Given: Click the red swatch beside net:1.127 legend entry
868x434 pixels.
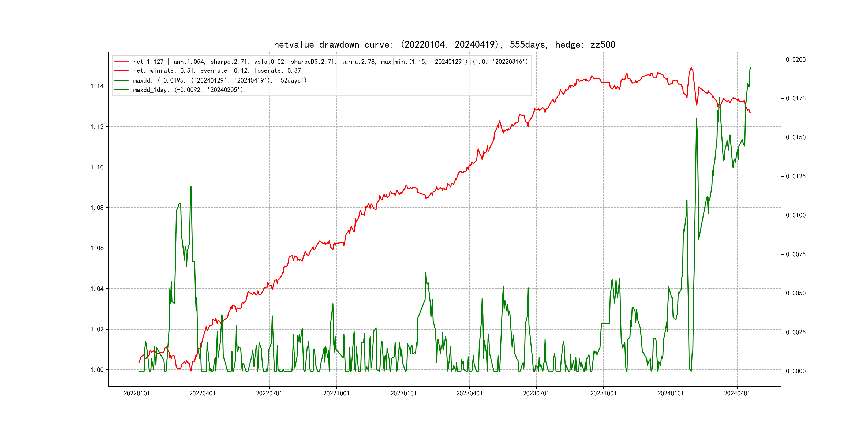Looking at the screenshot, I should (x=121, y=62).
